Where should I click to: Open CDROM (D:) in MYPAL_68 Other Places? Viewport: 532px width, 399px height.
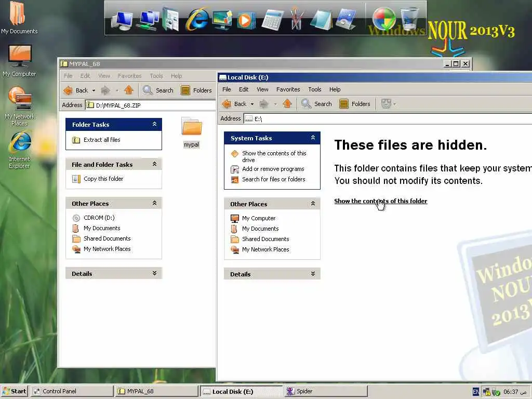tap(99, 218)
